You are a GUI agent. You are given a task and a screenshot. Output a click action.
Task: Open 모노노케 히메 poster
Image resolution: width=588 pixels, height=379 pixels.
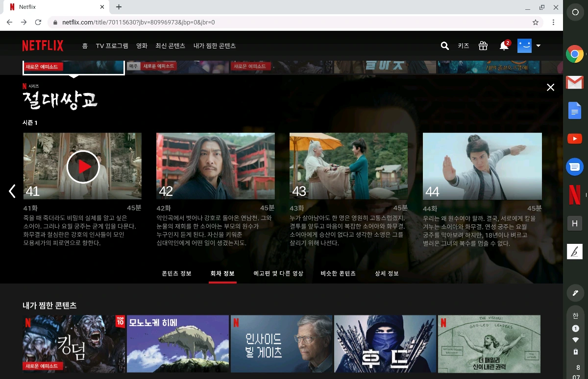178,344
